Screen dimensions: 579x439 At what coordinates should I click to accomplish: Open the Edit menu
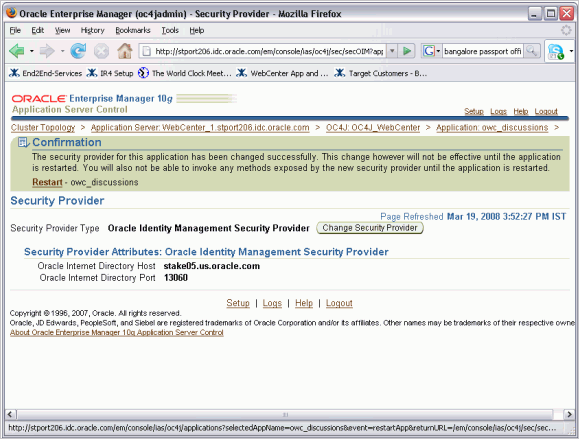tap(38, 30)
